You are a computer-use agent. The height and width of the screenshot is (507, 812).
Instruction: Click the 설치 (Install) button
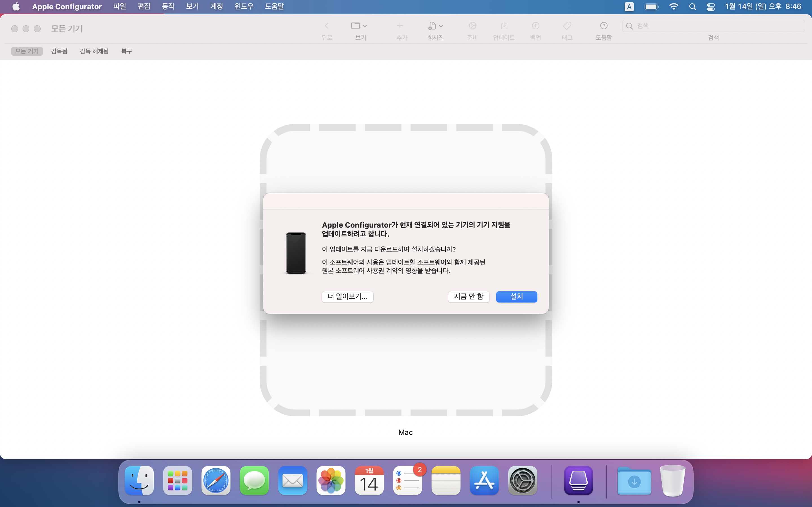(x=517, y=296)
